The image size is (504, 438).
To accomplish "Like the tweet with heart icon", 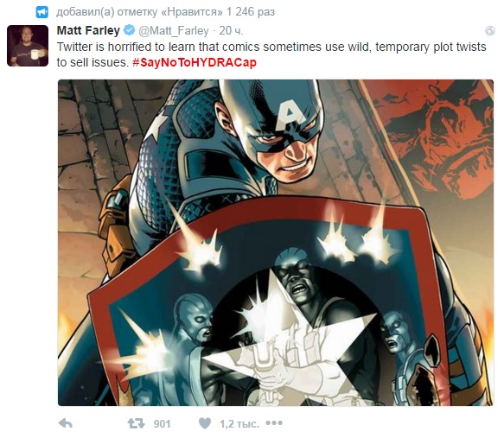I will point(205,423).
